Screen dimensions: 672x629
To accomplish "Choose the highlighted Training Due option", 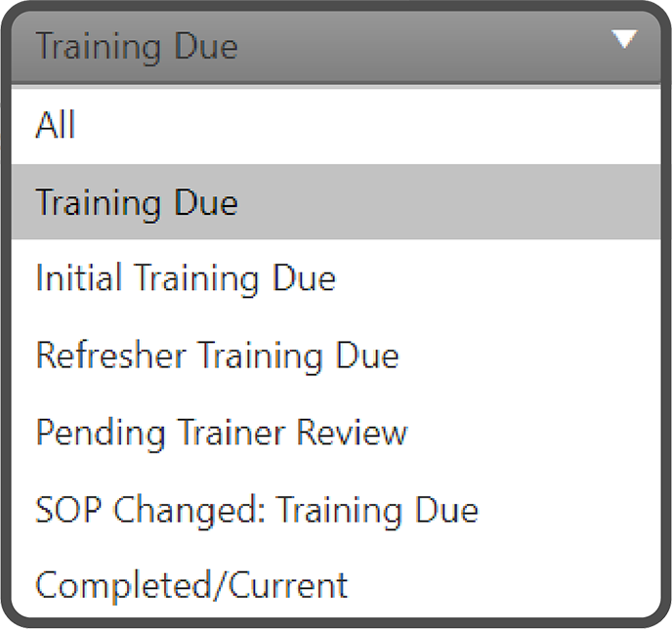I will click(137, 202).
